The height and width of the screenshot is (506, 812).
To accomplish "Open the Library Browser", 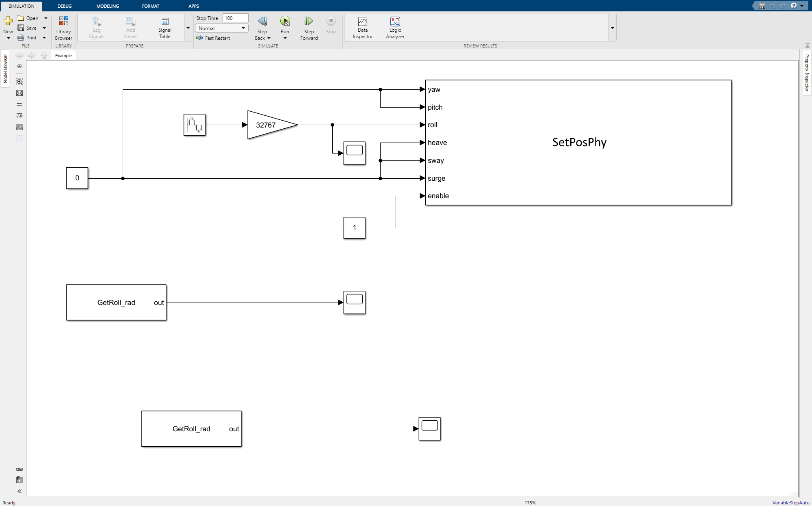I will (63, 28).
